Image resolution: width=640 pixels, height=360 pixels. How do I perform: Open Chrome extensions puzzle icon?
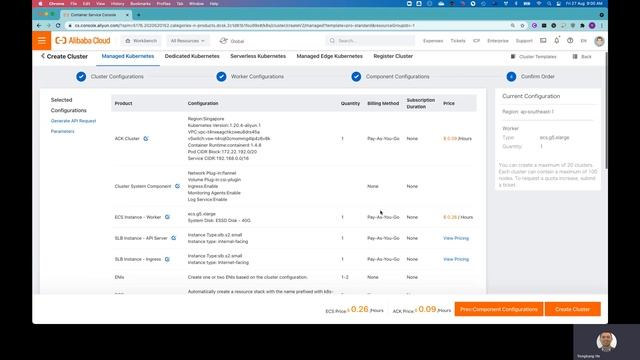582,25
